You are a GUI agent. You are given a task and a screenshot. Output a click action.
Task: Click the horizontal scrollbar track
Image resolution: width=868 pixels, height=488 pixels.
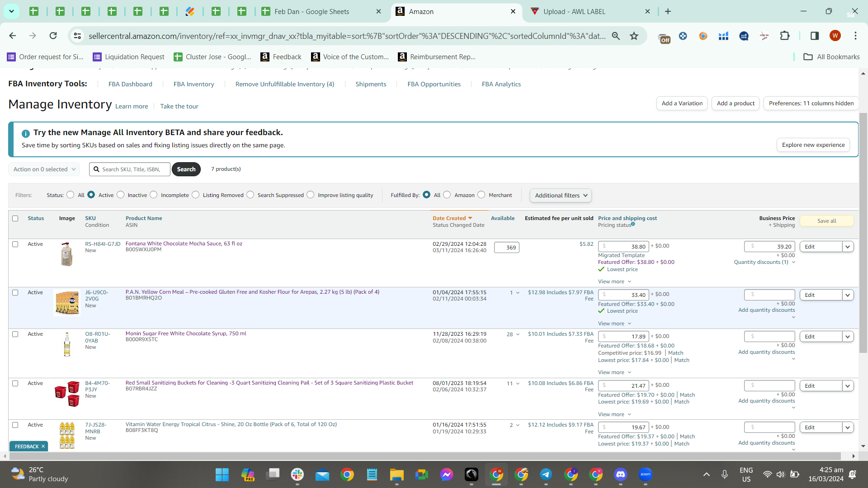click(425, 456)
